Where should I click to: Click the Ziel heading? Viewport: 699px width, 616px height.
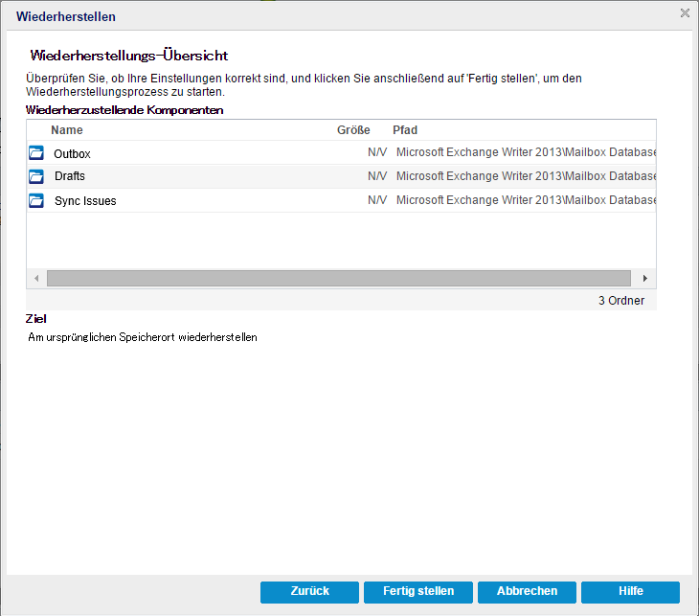click(x=36, y=319)
